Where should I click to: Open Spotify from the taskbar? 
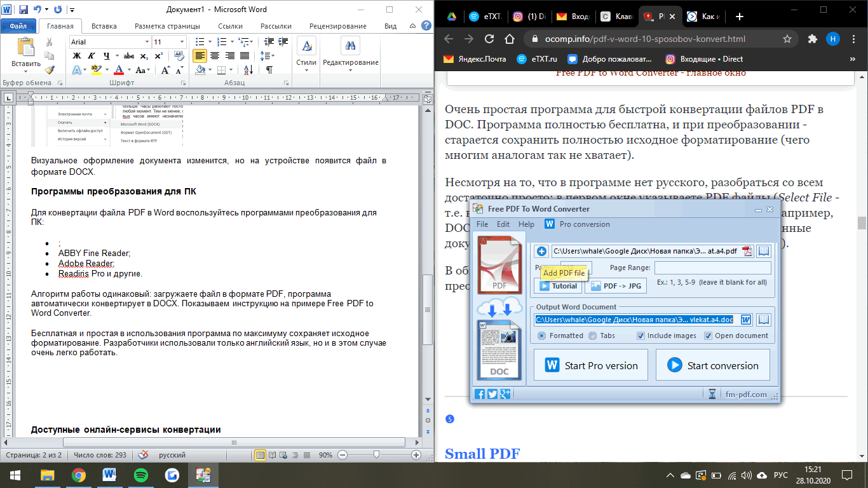coord(141,475)
